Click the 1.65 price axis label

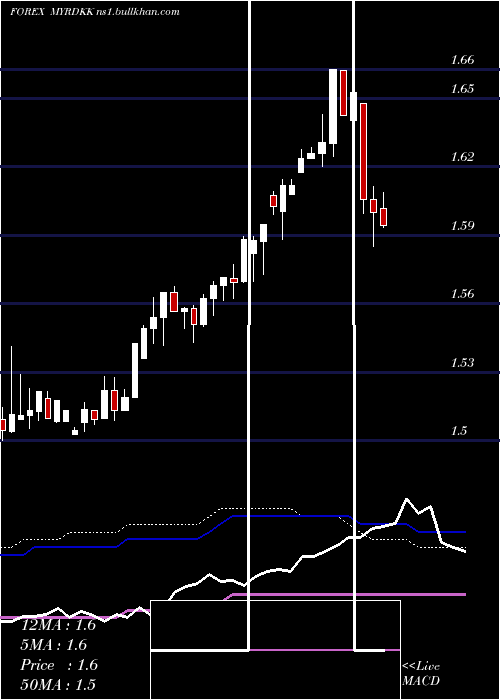[462, 88]
